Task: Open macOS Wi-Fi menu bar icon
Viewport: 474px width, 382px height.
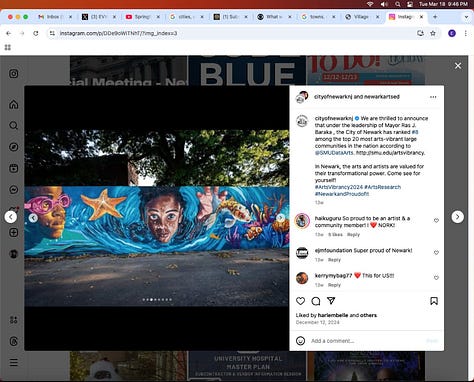Action: [370, 4]
